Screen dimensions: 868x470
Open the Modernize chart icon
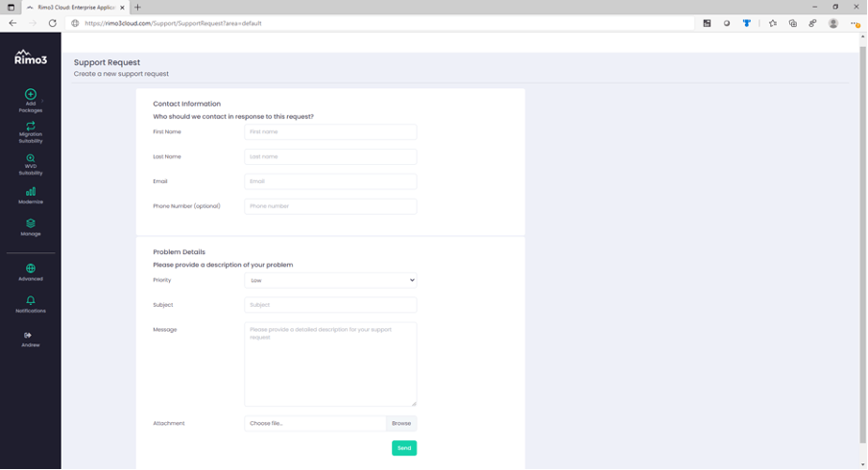pyautogui.click(x=31, y=192)
